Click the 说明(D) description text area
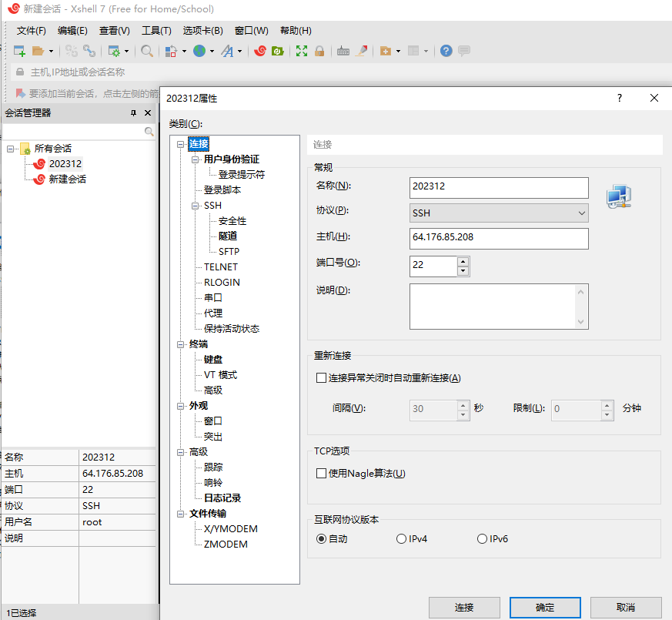This screenshot has height=620, width=672. coord(499,307)
